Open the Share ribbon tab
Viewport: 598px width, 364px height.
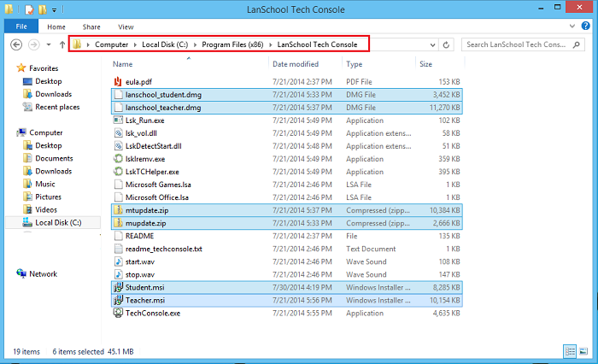91,26
